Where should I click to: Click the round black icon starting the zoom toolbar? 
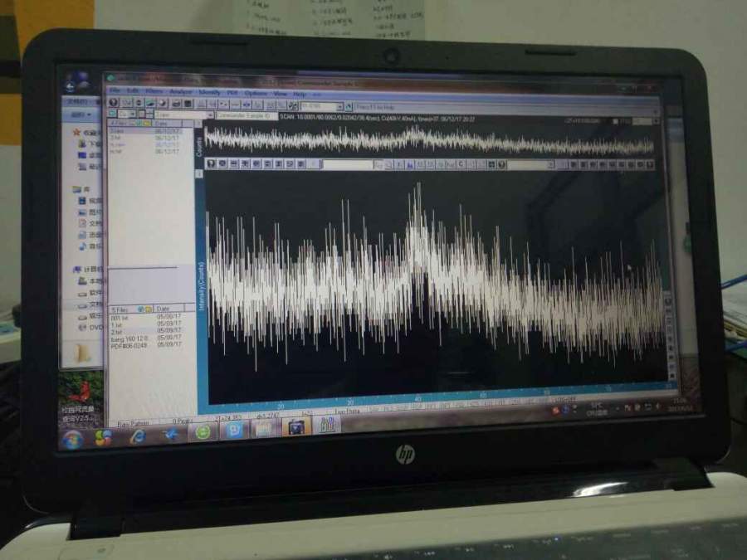[211, 163]
